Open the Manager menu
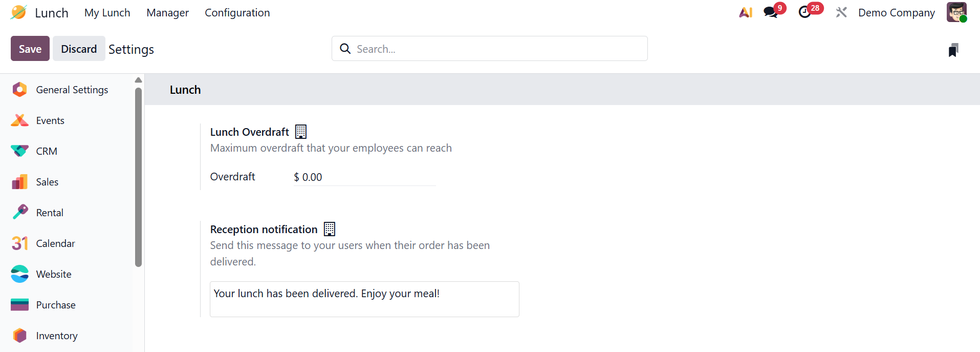The height and width of the screenshot is (352, 980). coord(167,13)
